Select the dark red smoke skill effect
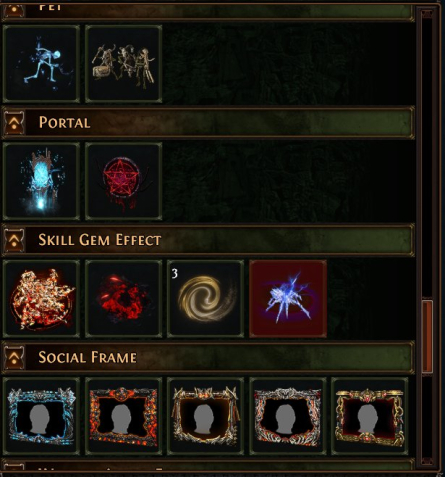Image resolution: width=445 pixels, height=477 pixels. (x=123, y=299)
